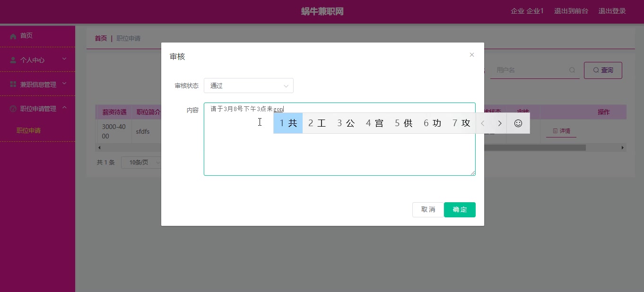Close the 审核 dialog with X icon
Screen dimensions: 644x292
(x=471, y=55)
